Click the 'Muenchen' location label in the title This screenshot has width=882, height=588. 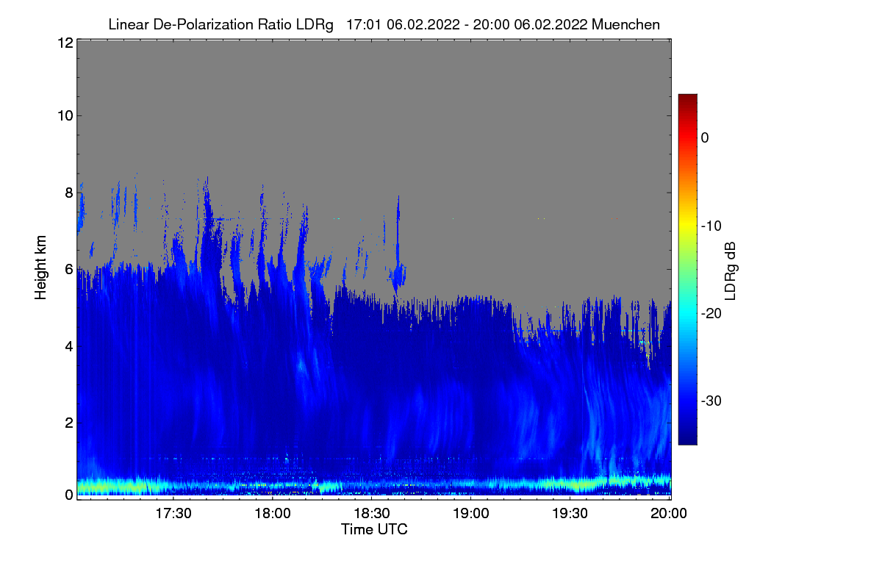[x=625, y=24]
